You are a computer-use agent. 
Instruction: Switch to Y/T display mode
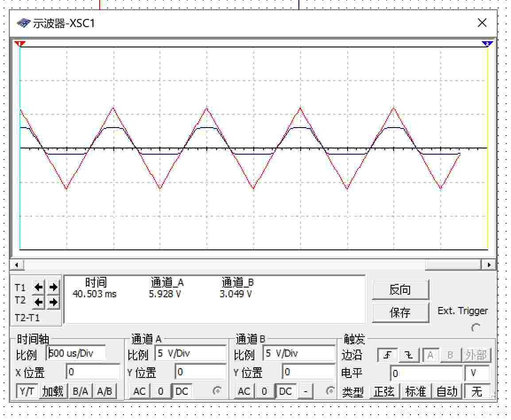point(27,391)
